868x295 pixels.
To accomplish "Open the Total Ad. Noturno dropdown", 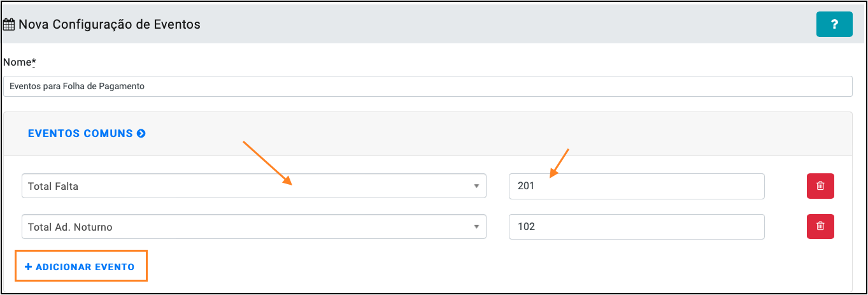I will click(x=254, y=226).
